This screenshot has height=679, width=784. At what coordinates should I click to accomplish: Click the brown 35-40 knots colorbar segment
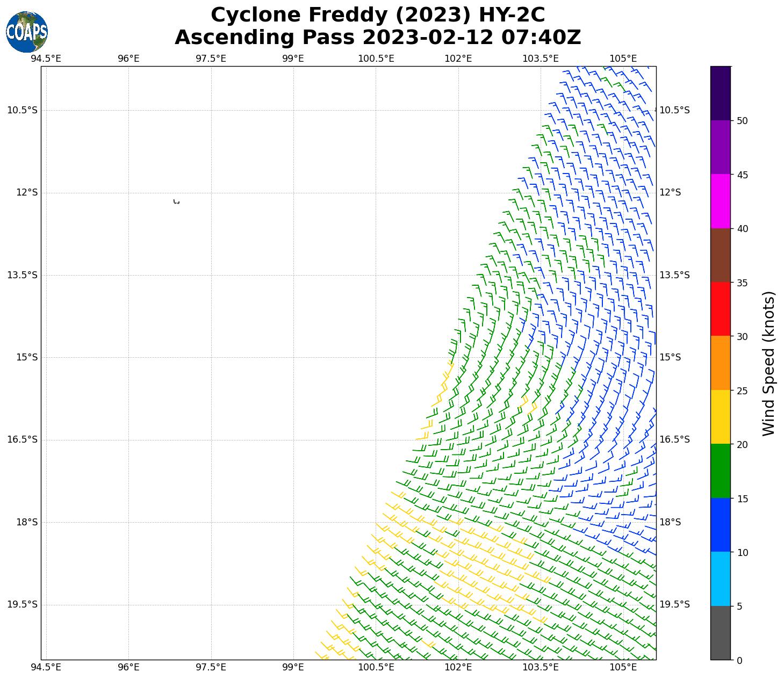pyautogui.click(x=720, y=255)
